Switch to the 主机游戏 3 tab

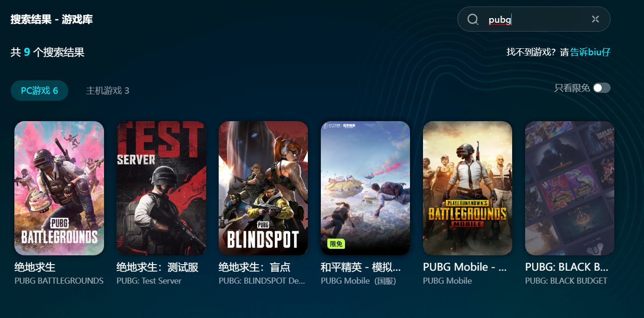pyautogui.click(x=108, y=91)
